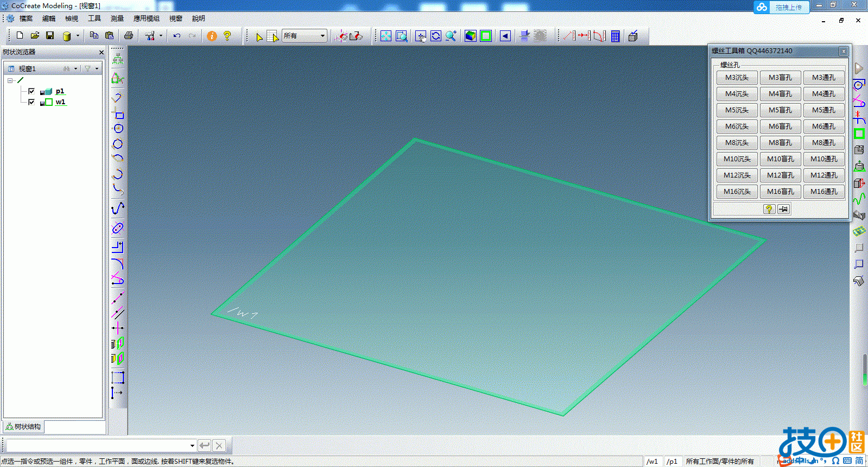The image size is (868, 467).
Task: Undo the last action
Action: [177, 36]
